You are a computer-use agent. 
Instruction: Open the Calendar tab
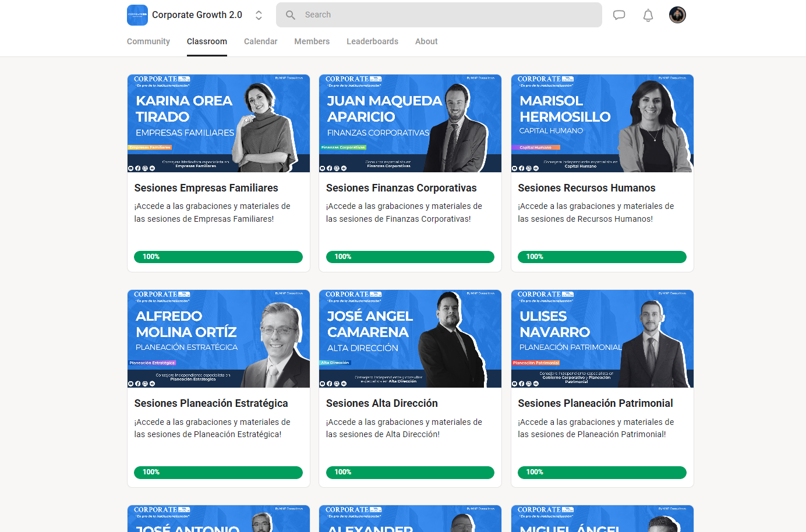click(260, 41)
